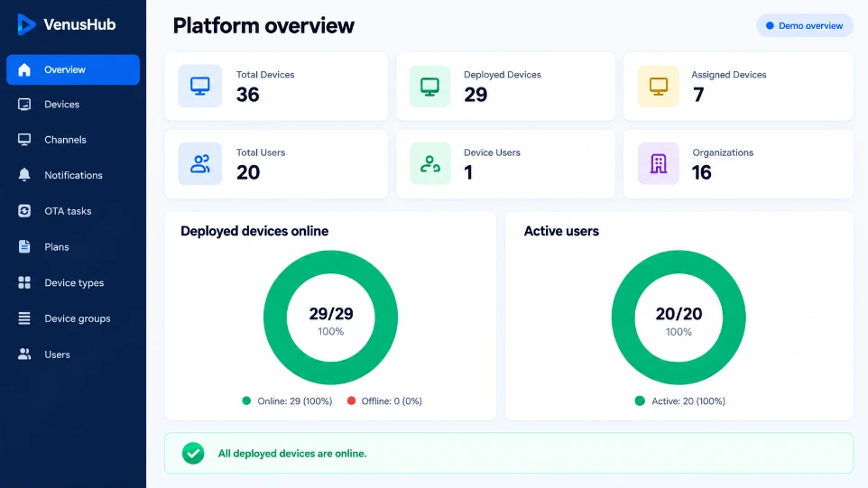Click the Notifications bell icon
The width and height of the screenshot is (868, 488).
[x=24, y=175]
